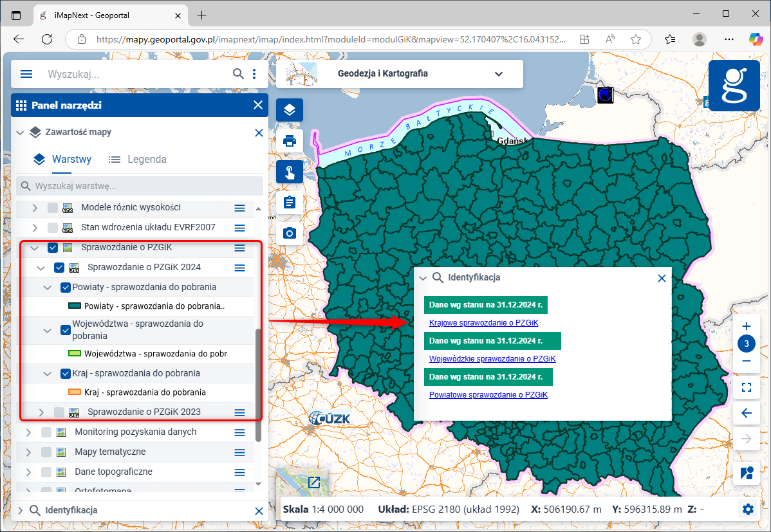Open the map layers icon above the printer
This screenshot has width=771, height=532.
pyautogui.click(x=289, y=109)
